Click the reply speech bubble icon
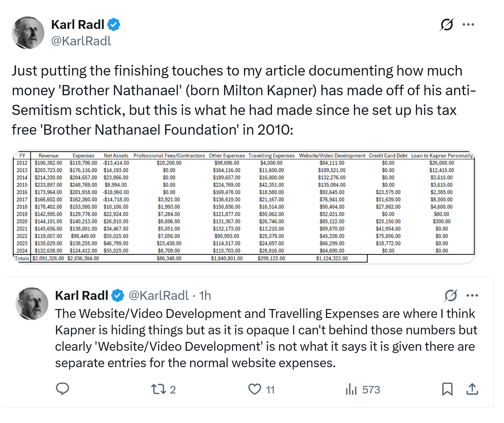The height and width of the screenshot is (423, 504). 62,389
